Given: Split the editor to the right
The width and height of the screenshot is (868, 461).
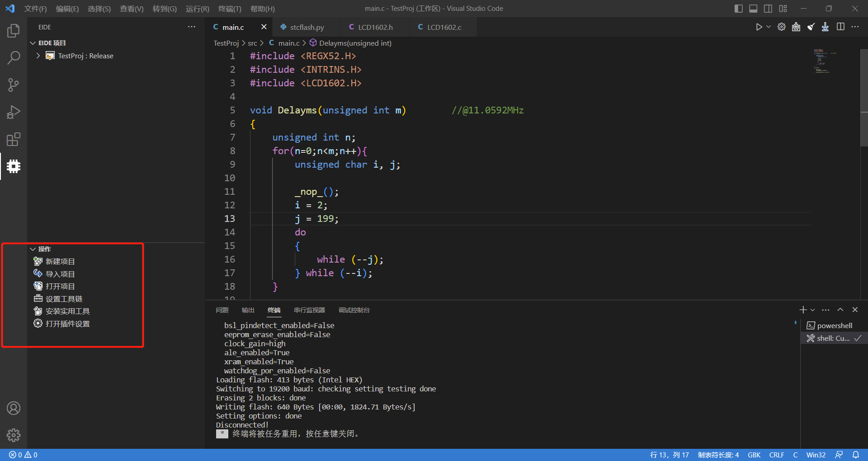Looking at the screenshot, I should click(x=840, y=27).
